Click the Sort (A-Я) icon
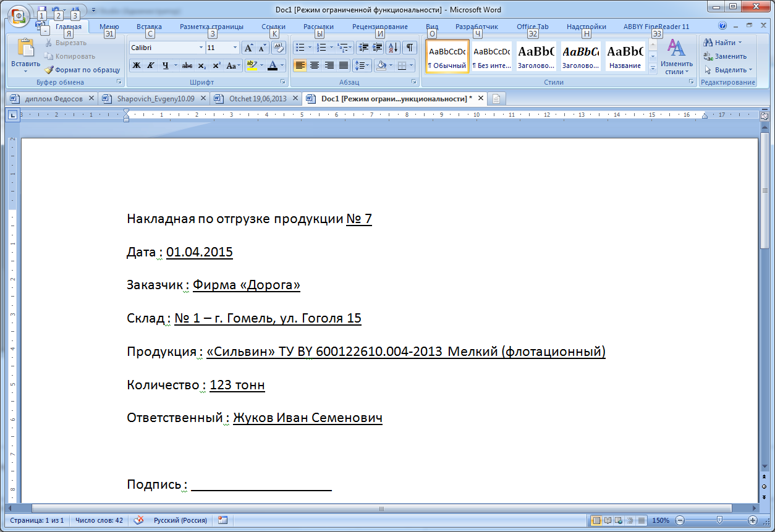This screenshot has height=532, width=775. click(x=394, y=48)
